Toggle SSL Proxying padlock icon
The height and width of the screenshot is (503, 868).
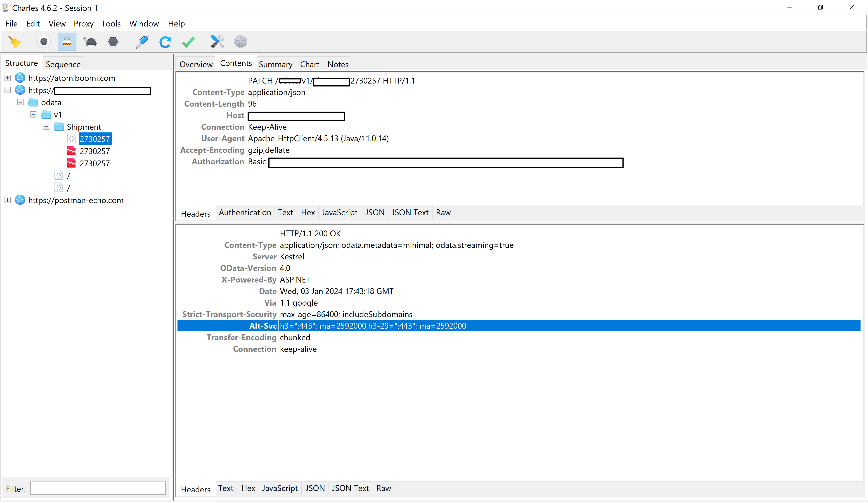pyautogui.click(x=67, y=42)
